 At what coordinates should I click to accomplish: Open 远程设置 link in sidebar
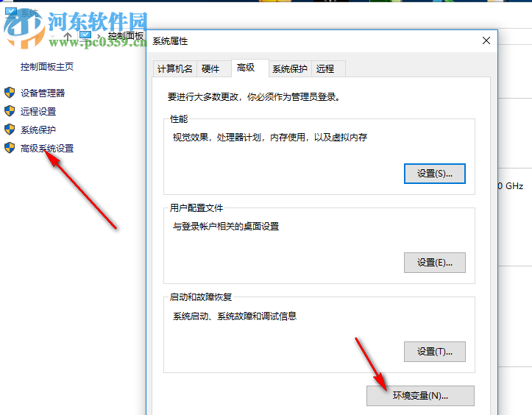(38, 111)
